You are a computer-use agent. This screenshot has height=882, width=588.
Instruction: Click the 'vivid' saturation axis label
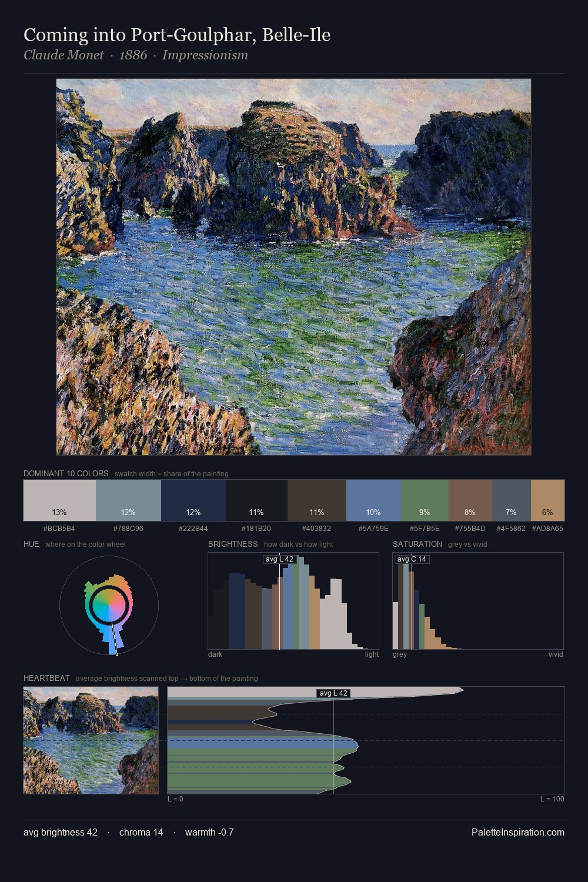[x=556, y=654]
